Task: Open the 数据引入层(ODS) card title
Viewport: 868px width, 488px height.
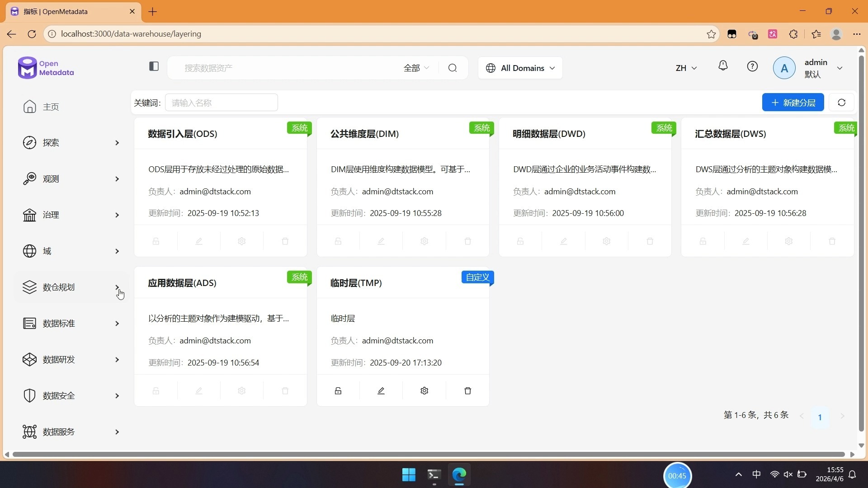Action: pos(183,134)
